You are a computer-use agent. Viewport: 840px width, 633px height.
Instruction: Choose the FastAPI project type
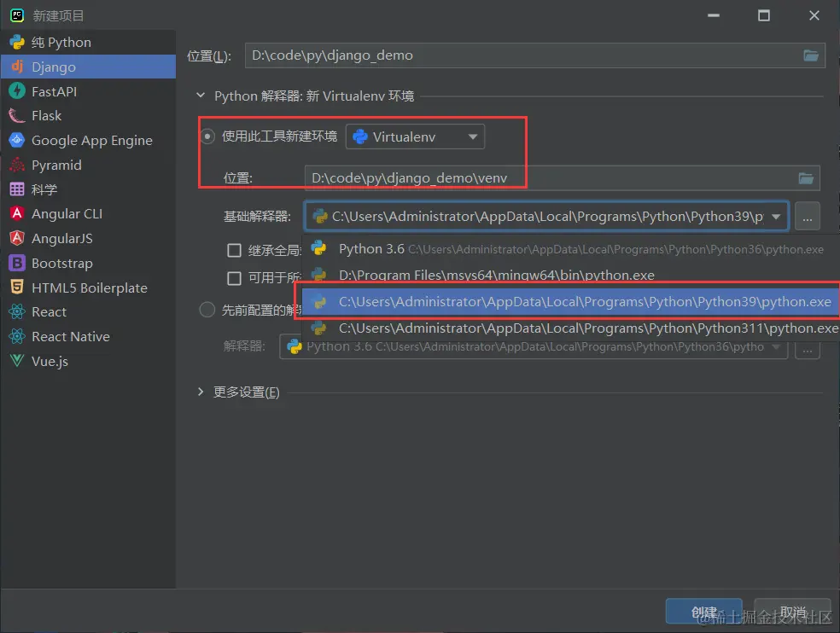88,91
